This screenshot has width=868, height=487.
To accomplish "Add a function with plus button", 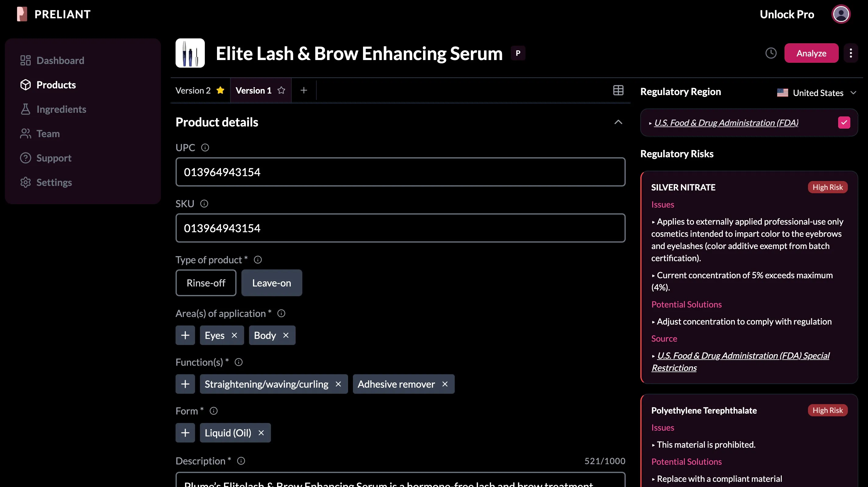I will [185, 384].
